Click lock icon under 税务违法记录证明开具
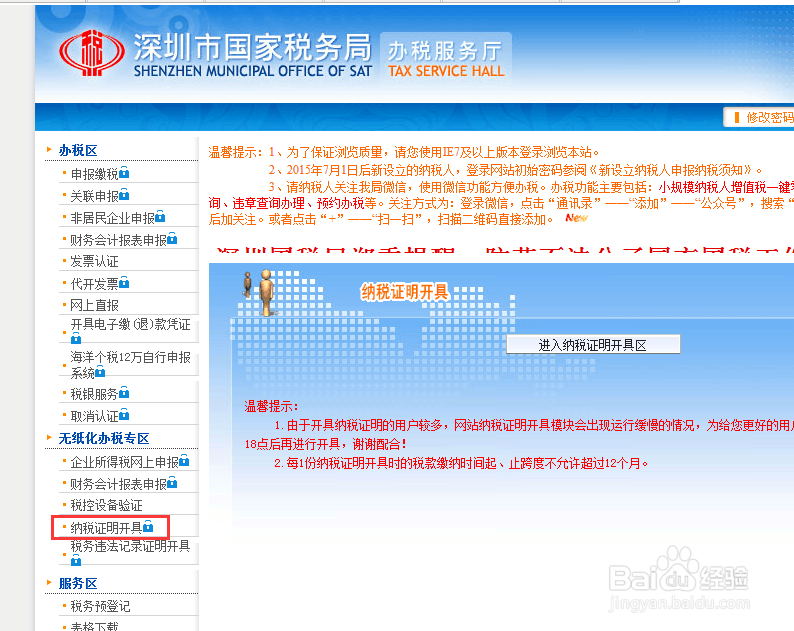 76,560
